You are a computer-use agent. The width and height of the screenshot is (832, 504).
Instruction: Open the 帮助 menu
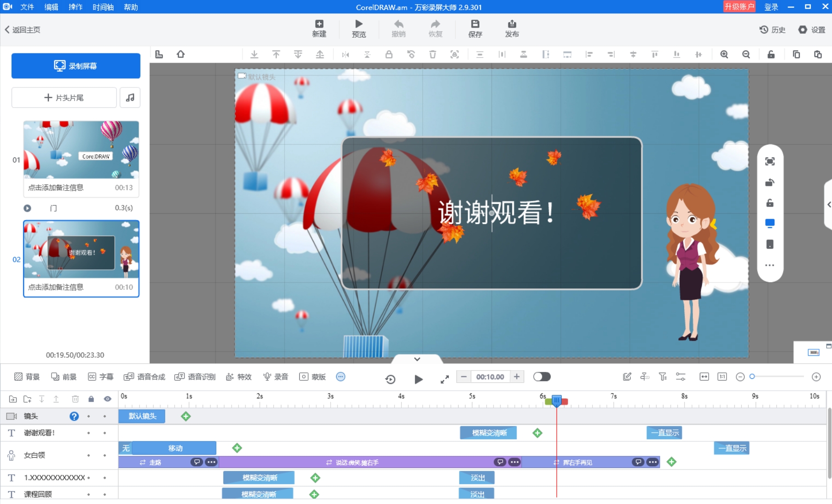[x=131, y=7]
